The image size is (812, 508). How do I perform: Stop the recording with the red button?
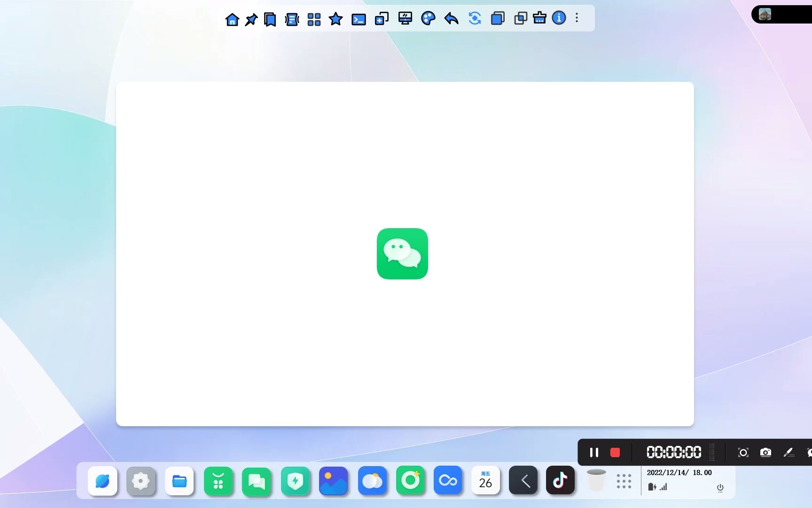(615, 452)
